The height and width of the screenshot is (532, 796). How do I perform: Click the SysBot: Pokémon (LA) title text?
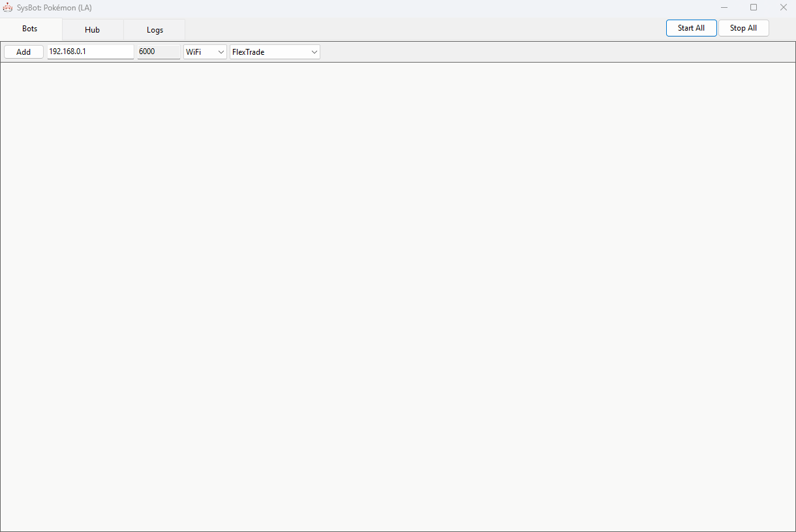click(x=54, y=7)
